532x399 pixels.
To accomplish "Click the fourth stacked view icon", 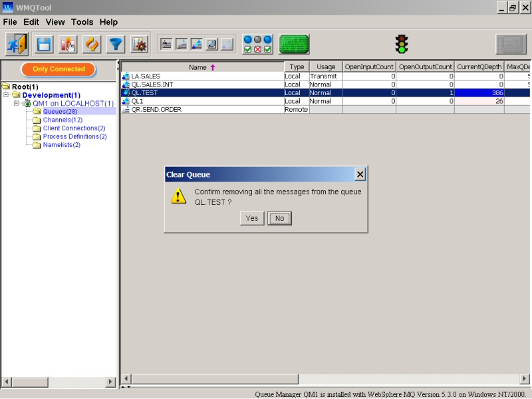I will pyautogui.click(x=212, y=44).
